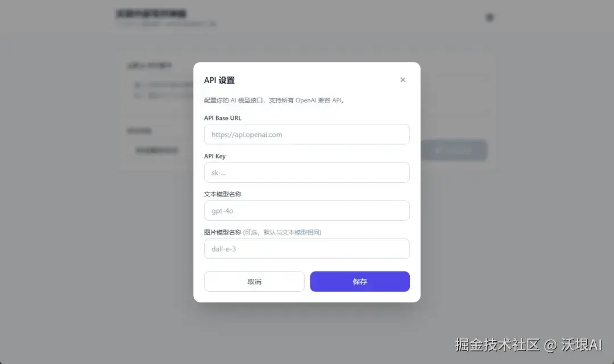The height and width of the screenshot is (364, 614).
Task: Save settings with the 保存 button
Action: 360,282
